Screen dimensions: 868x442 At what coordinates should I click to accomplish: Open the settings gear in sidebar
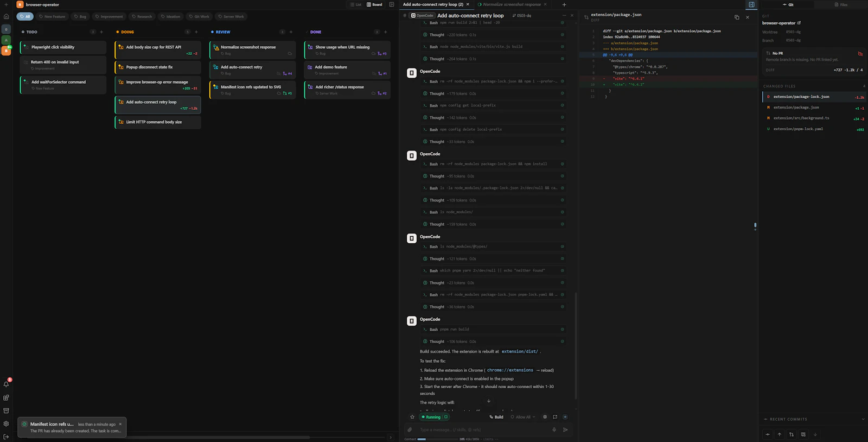[6, 424]
